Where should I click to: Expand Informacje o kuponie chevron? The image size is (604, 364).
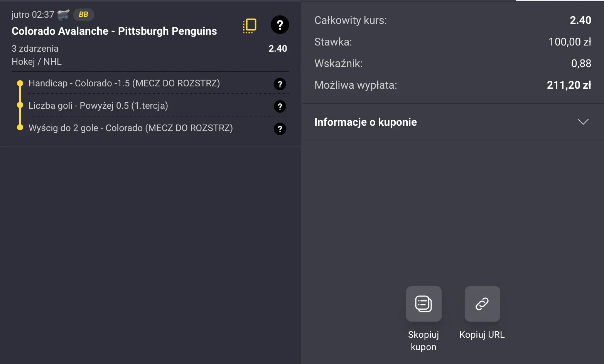click(583, 122)
